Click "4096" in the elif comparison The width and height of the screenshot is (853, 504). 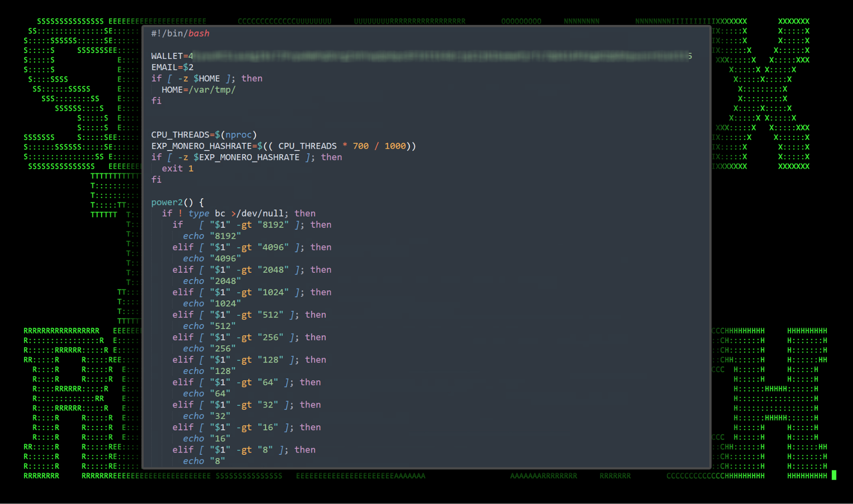(273, 247)
